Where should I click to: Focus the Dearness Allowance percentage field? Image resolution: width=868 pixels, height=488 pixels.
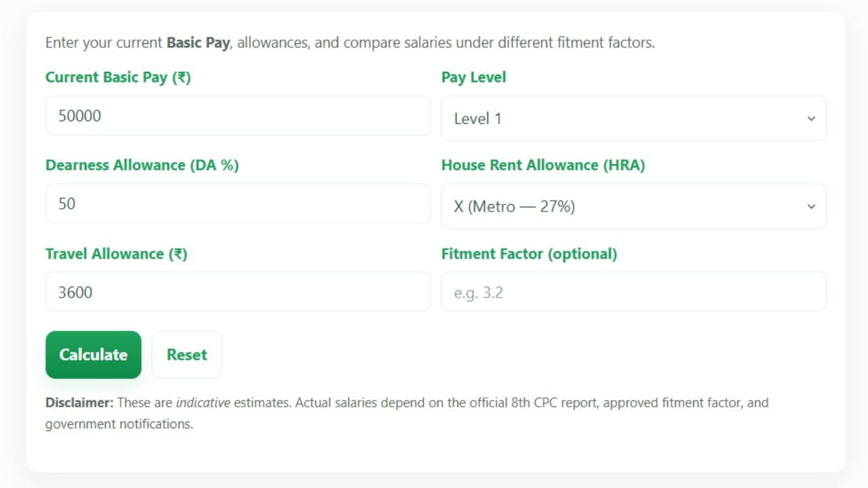237,204
